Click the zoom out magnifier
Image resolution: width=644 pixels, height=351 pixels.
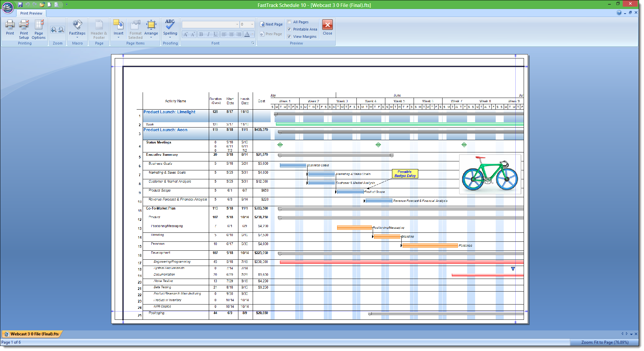[61, 30]
